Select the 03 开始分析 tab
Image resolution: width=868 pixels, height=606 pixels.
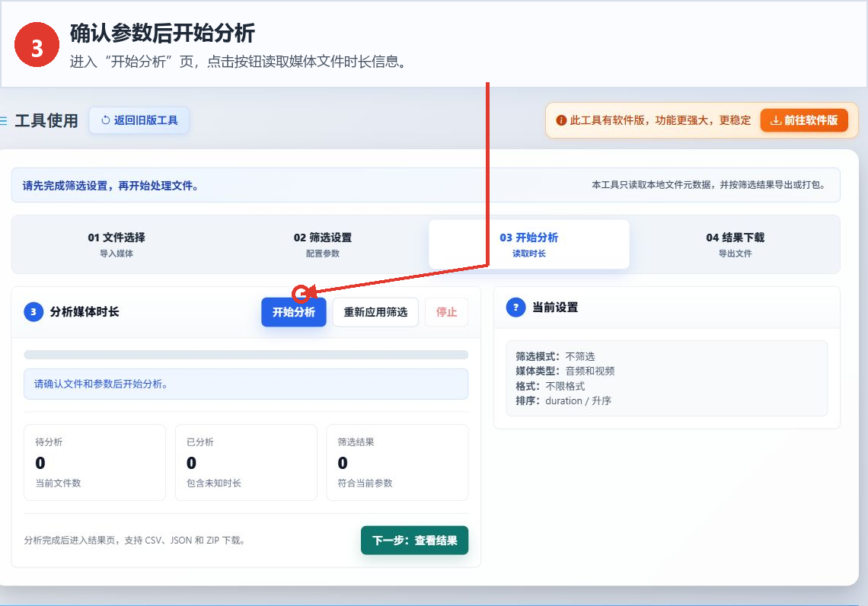[528, 244]
